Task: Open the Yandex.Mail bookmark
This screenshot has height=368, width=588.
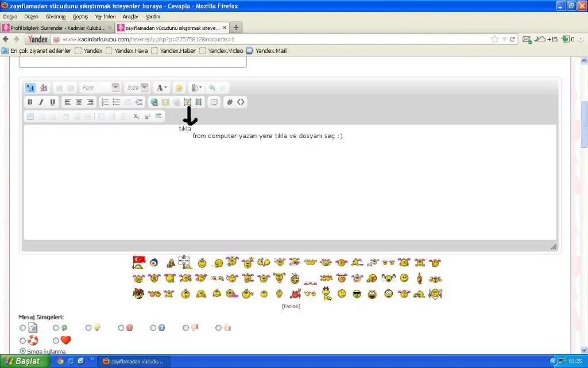Action: [270, 51]
